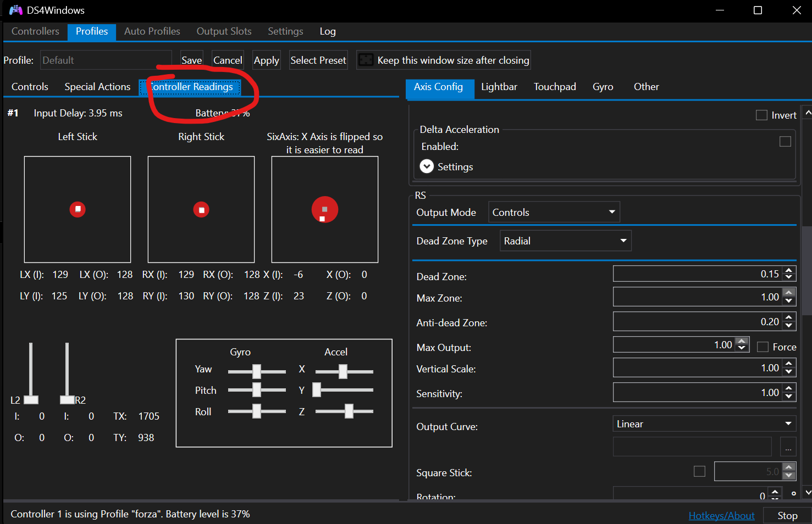Viewport: 812px width, 524px height.
Task: Click the Profile name field
Action: [x=106, y=60]
